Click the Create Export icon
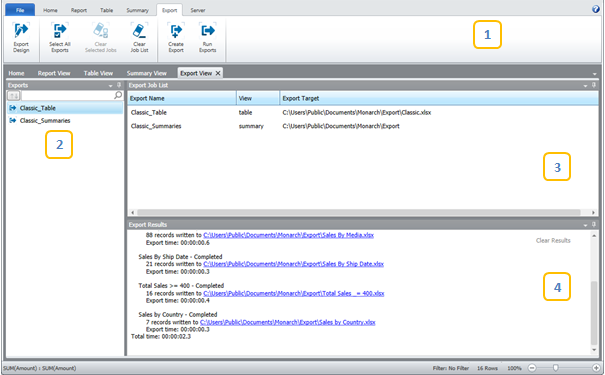 176,37
